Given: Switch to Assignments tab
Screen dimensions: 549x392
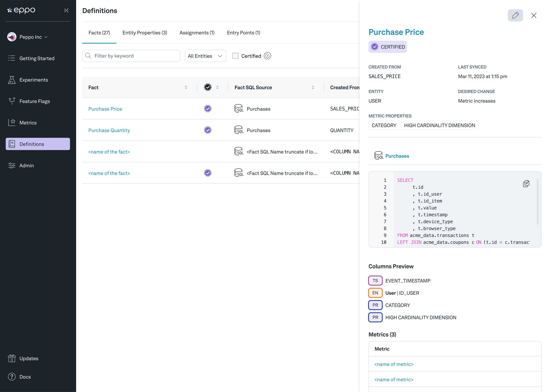Looking at the screenshot, I should coord(197,33).
